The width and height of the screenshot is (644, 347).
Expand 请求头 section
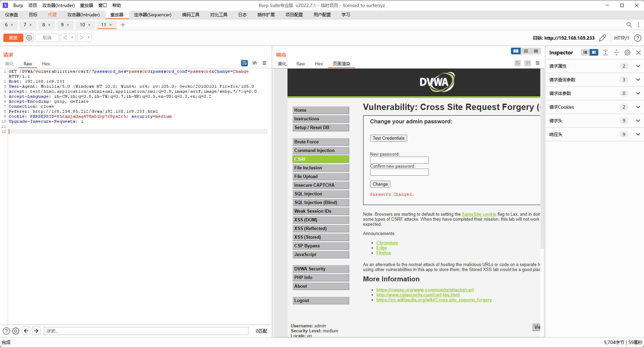(x=595, y=121)
